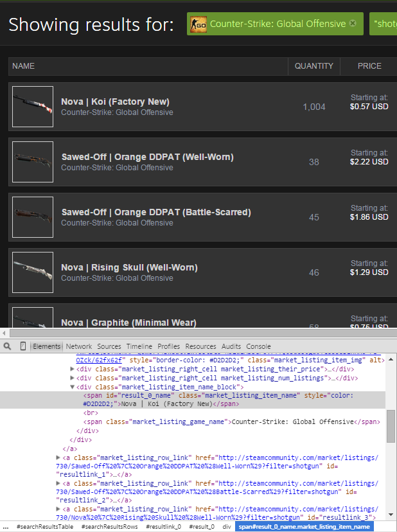Screen dimensions: 397x532
Task: Open the Audits tab
Action: tap(231, 346)
